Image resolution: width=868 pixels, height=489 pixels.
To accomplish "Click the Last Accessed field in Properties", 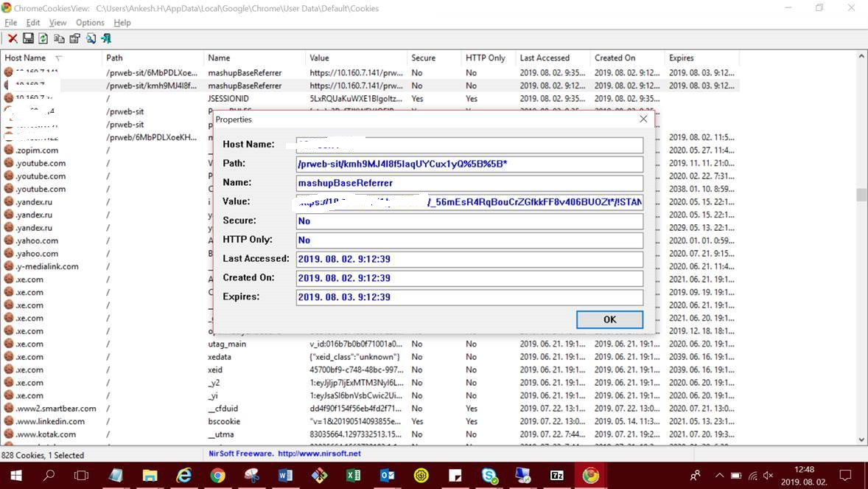I will tap(469, 259).
